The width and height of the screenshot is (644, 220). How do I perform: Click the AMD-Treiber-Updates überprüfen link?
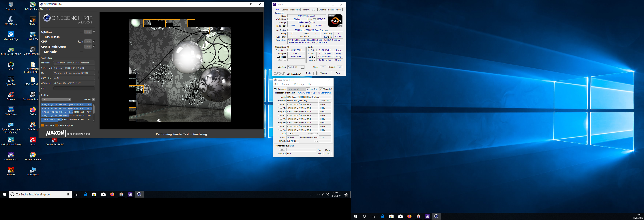coord(314,93)
